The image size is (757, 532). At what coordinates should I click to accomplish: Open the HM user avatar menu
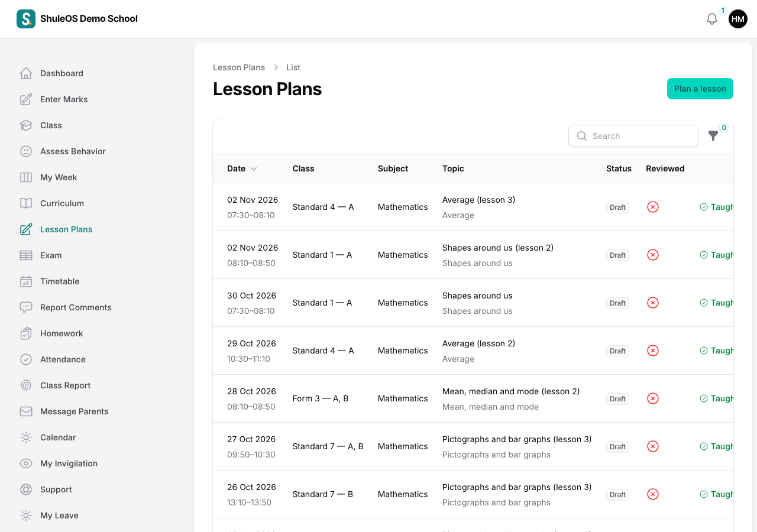pyautogui.click(x=738, y=19)
